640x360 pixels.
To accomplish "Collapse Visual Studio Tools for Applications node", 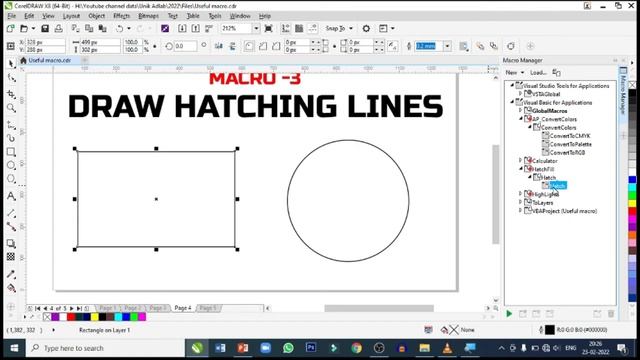I will point(512,85).
